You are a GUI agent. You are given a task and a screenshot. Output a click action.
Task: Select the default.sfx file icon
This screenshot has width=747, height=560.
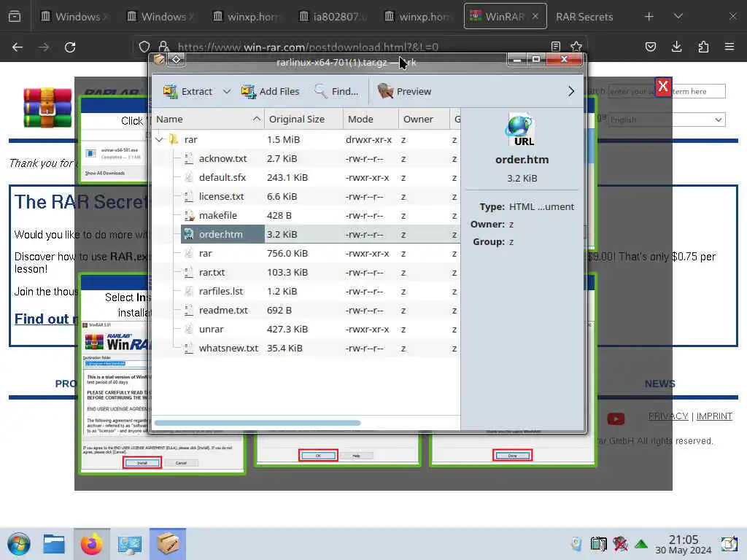[189, 178]
